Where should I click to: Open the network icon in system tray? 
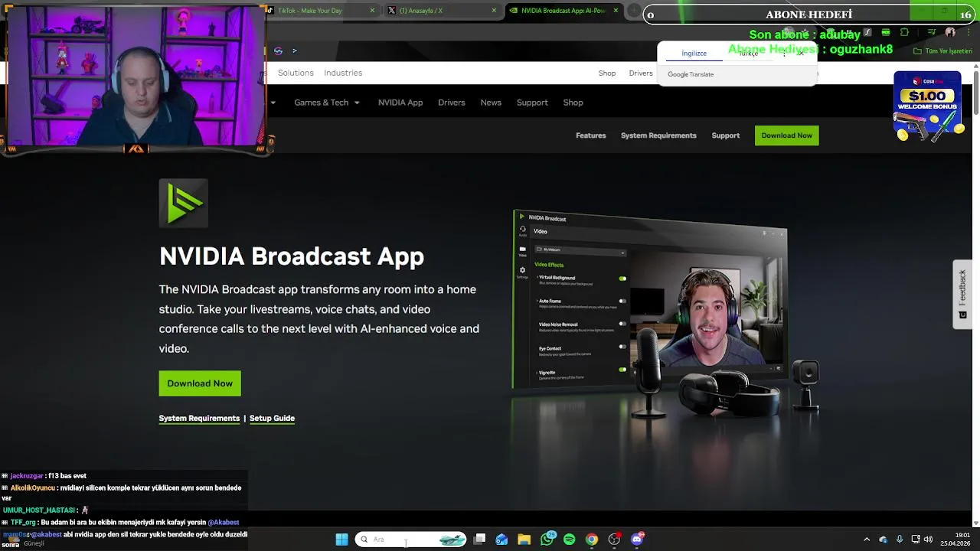coord(915,540)
